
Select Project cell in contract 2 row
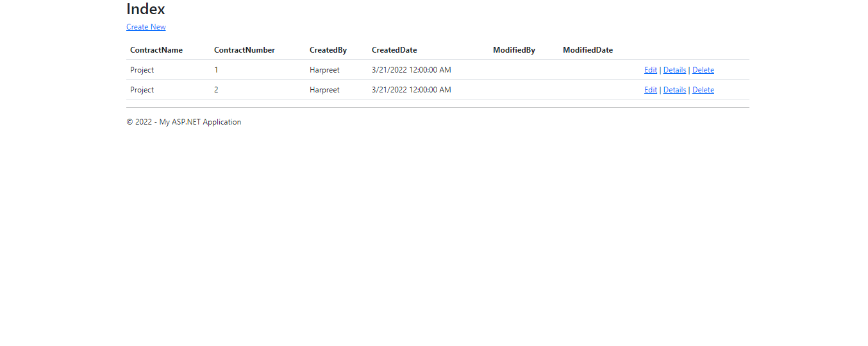click(x=142, y=90)
